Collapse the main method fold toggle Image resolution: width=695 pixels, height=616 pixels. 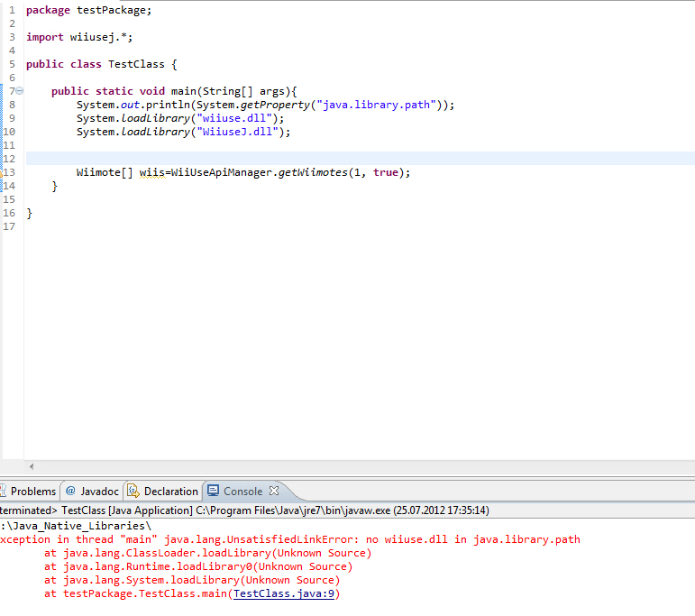click(x=19, y=91)
